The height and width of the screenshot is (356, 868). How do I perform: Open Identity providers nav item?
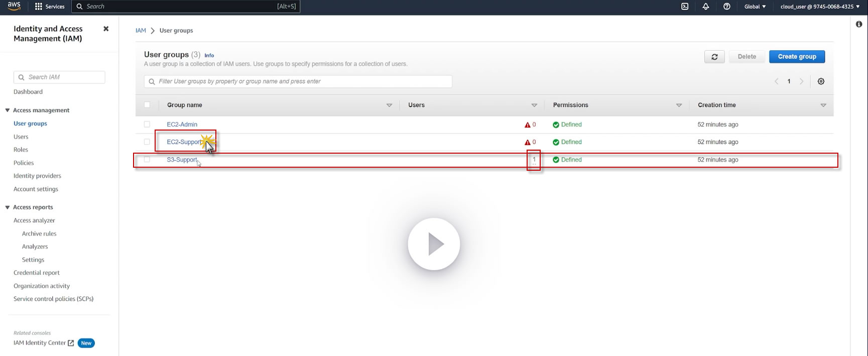pos(37,176)
